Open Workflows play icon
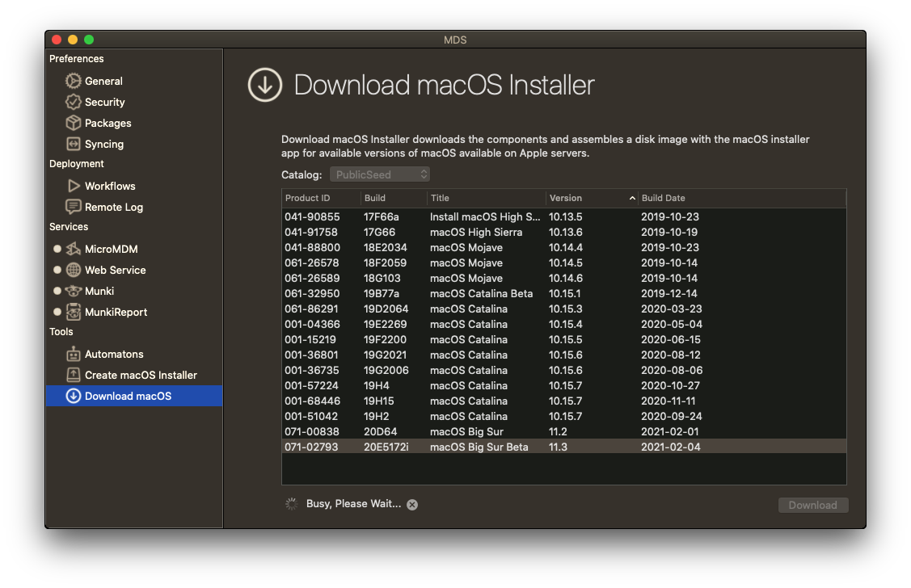 click(73, 186)
